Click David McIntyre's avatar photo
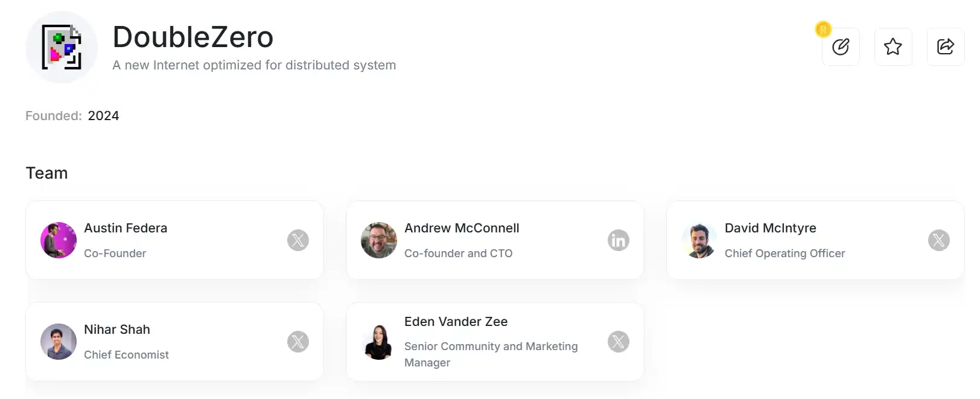The image size is (980, 399). pyautogui.click(x=699, y=240)
